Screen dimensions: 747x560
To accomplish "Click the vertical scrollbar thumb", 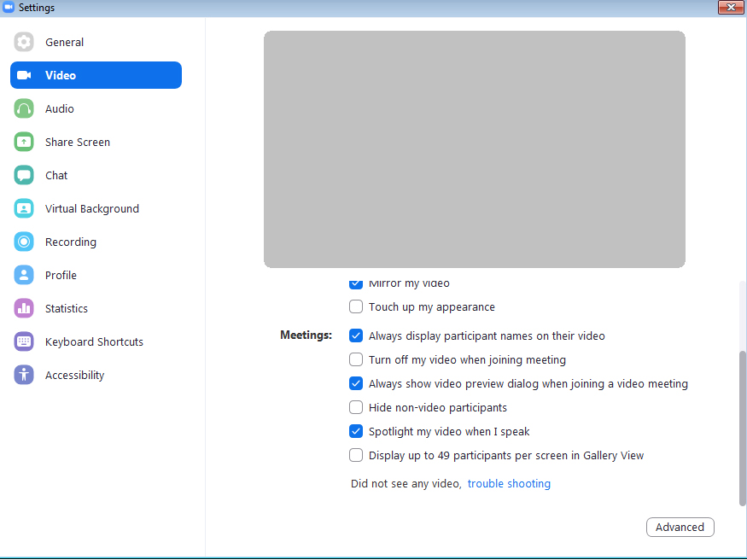I will 742,429.
